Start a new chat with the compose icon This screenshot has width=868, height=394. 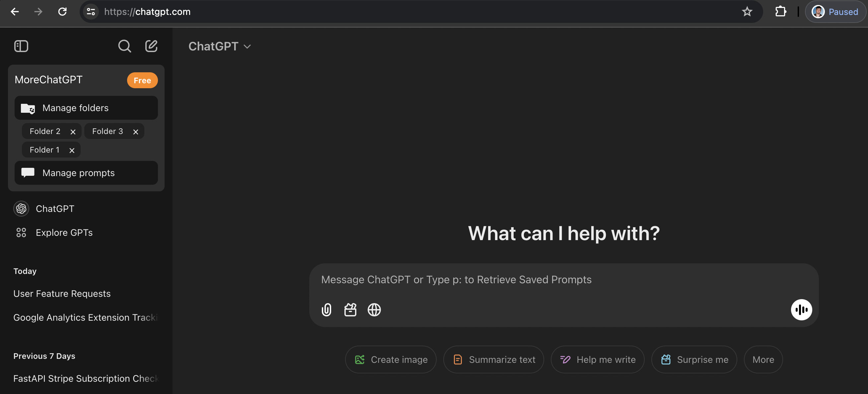pyautogui.click(x=151, y=46)
